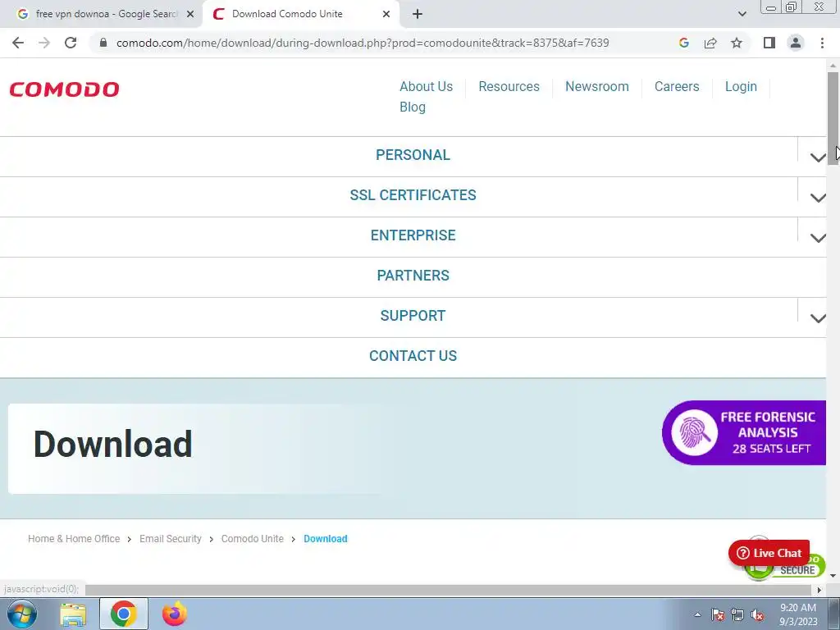Click the share page icon
Image resolution: width=840 pixels, height=630 pixels.
pyautogui.click(x=710, y=43)
